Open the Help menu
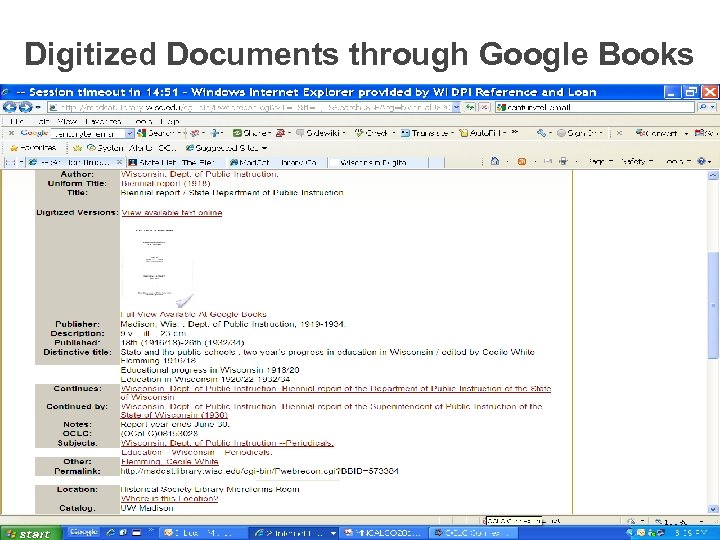The width and height of the screenshot is (720, 540). [x=170, y=121]
